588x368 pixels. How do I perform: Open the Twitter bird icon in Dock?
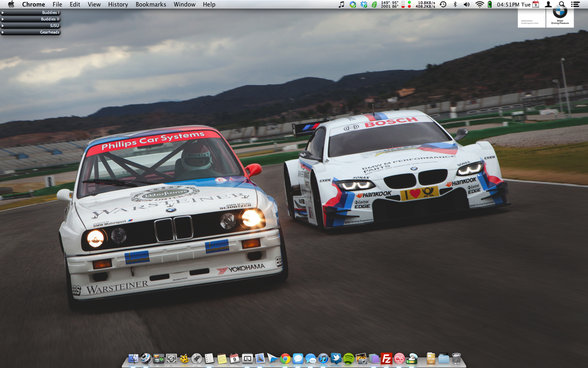(x=336, y=359)
